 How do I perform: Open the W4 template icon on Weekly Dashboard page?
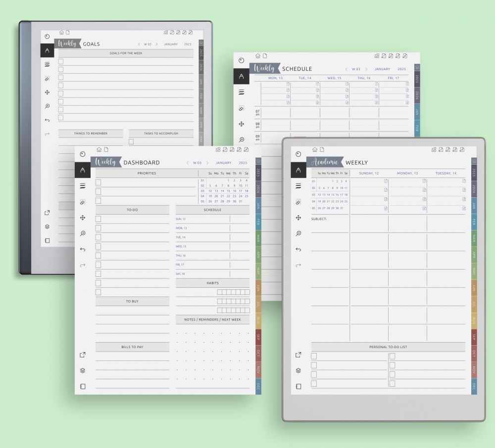point(246,149)
